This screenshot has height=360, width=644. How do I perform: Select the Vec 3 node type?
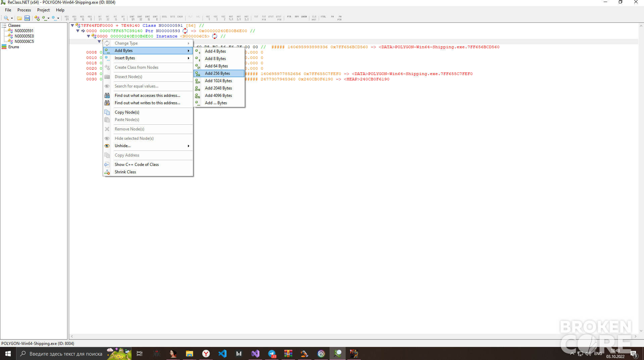coord(215,18)
